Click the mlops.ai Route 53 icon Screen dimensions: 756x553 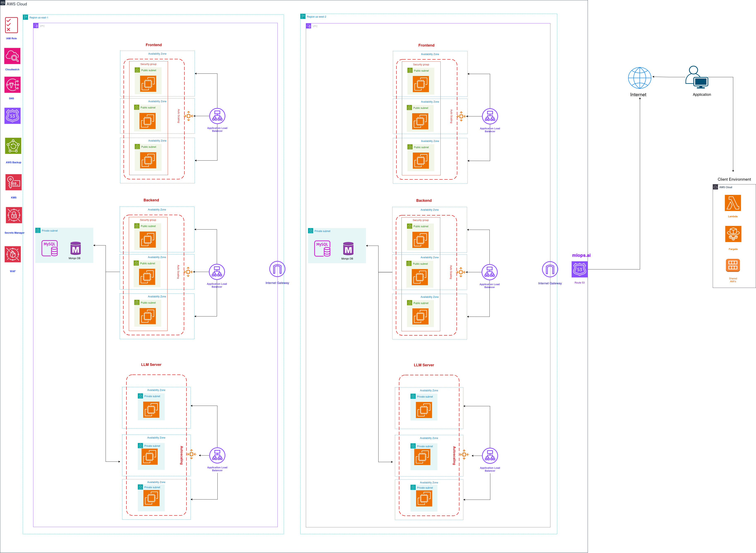click(580, 269)
